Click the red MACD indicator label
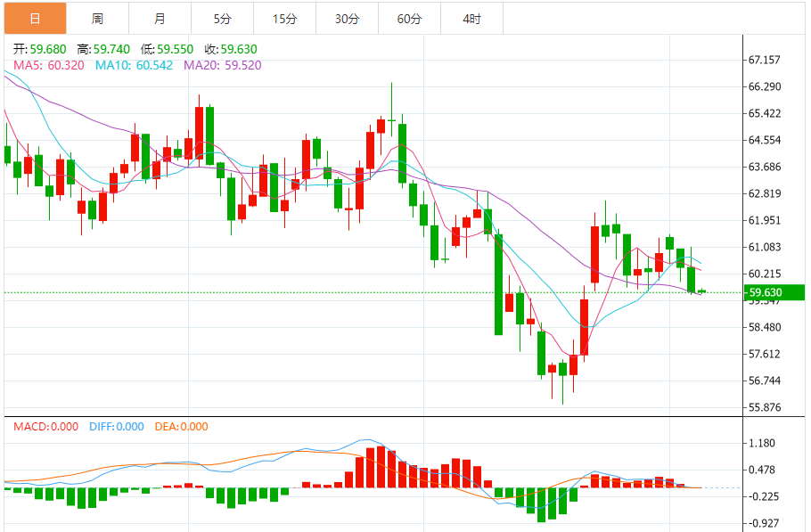The image size is (811, 532). pos(47,427)
